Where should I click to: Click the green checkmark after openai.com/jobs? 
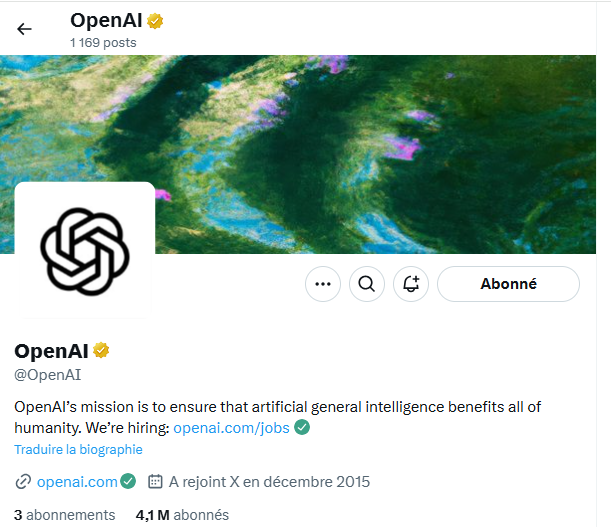pyautogui.click(x=302, y=427)
